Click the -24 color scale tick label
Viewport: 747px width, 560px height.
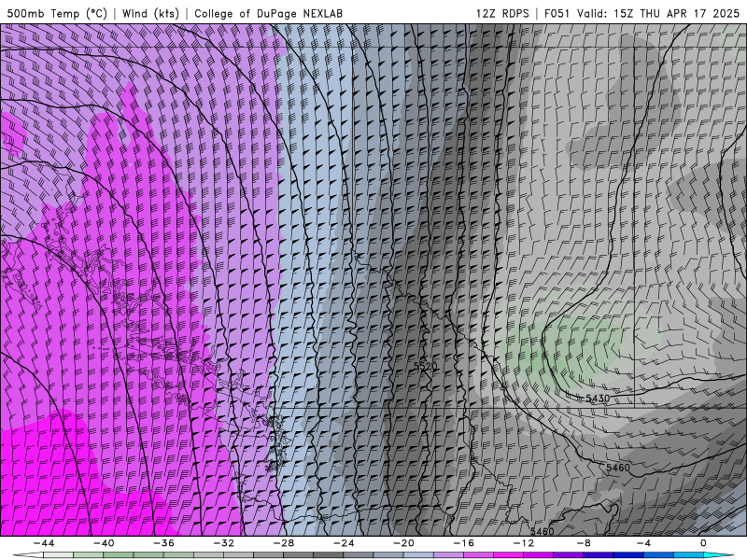[x=344, y=543]
